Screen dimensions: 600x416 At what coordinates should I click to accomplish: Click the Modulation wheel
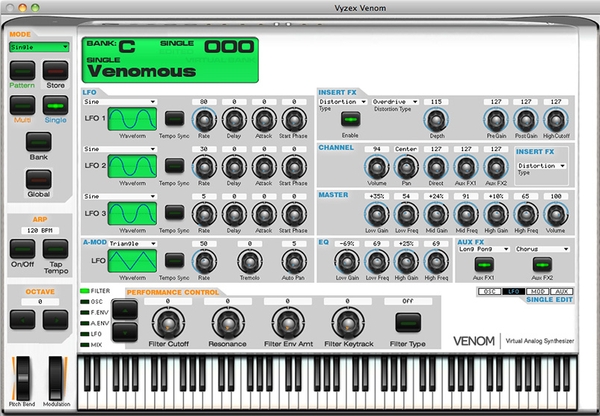click(x=56, y=378)
